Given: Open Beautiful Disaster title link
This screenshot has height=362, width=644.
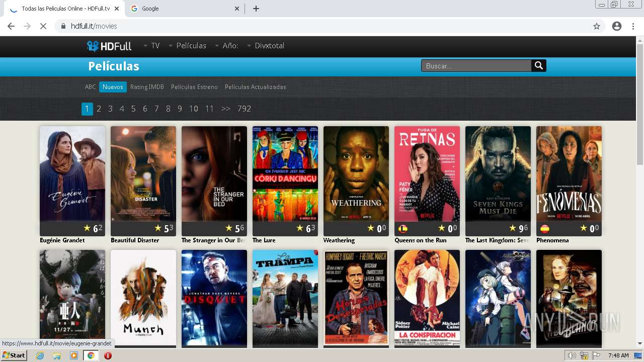Looking at the screenshot, I should [x=135, y=240].
